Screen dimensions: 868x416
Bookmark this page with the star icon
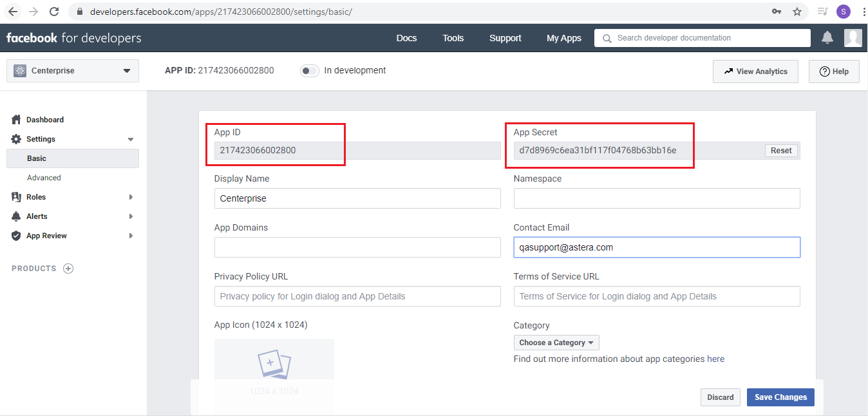(x=797, y=12)
